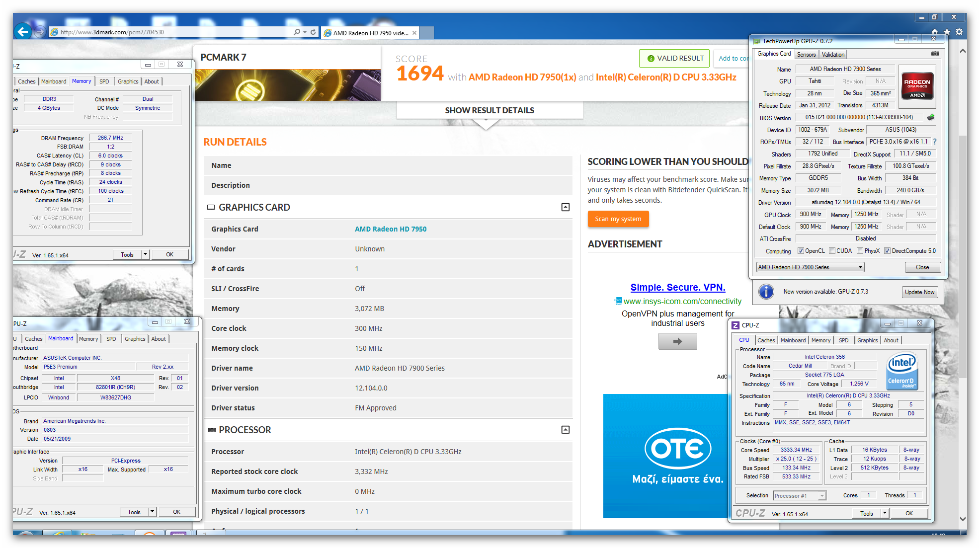Toggle CUDA checkbox in GPU-Z
This screenshot has height=548, width=980.
pos(832,251)
